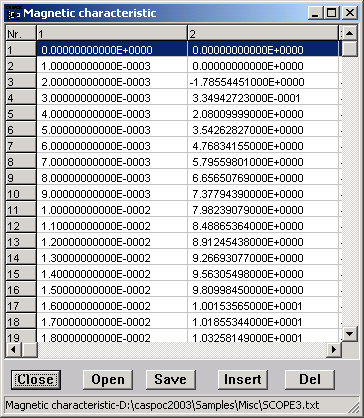Click horizontal scrollbar left arrow
The width and height of the screenshot is (364, 418).
(13, 350)
